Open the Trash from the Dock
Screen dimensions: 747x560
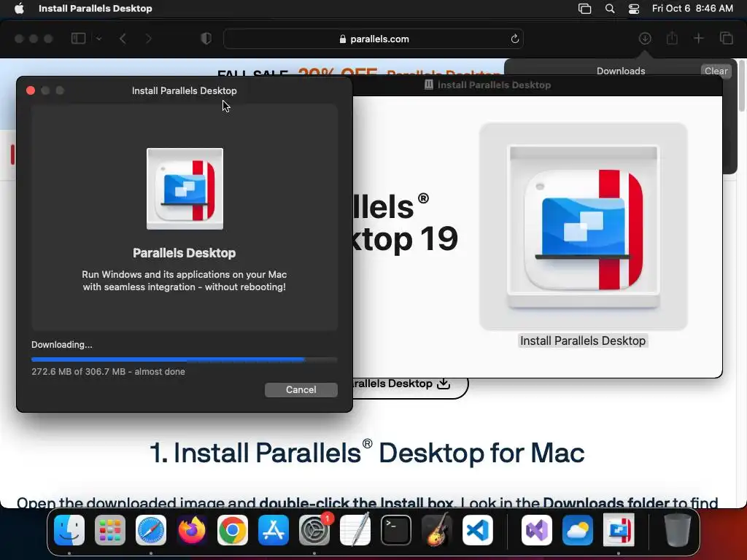pos(678,530)
